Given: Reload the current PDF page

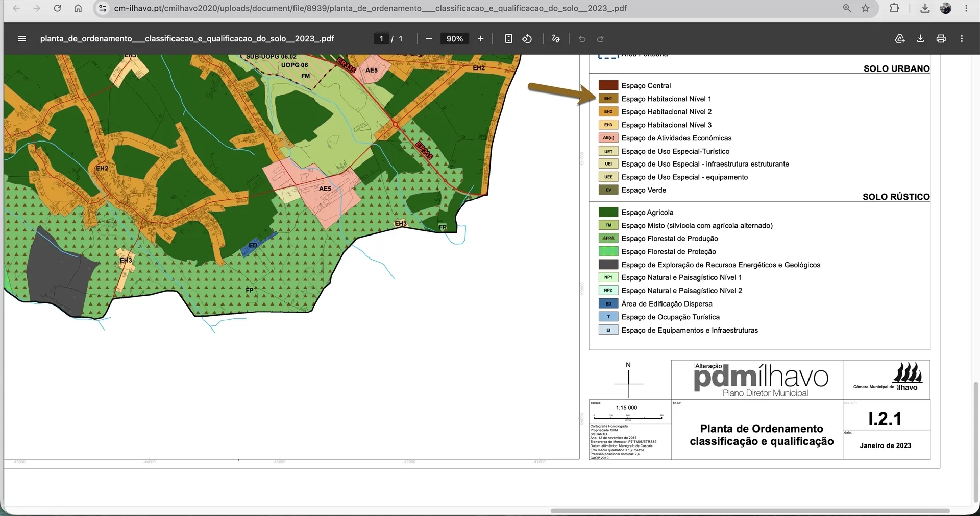Looking at the screenshot, I should coord(57,8).
